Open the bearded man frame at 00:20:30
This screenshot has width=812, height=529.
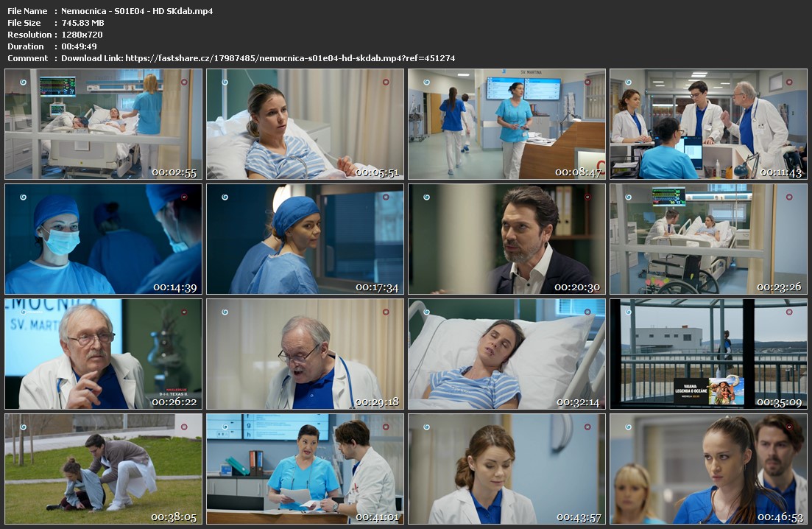pyautogui.click(x=506, y=239)
